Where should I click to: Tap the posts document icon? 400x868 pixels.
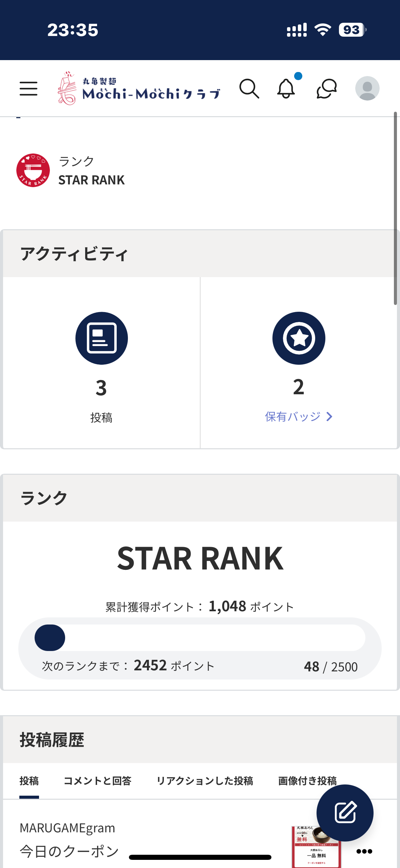101,338
